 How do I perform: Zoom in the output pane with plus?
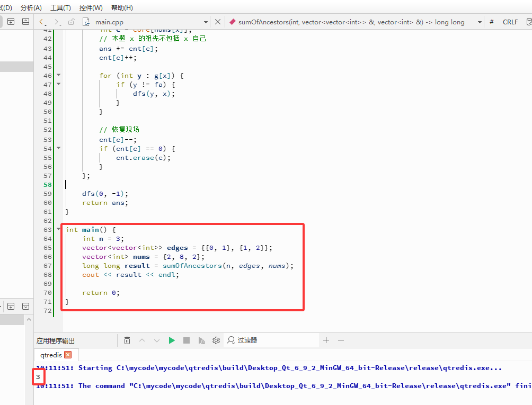(326, 340)
